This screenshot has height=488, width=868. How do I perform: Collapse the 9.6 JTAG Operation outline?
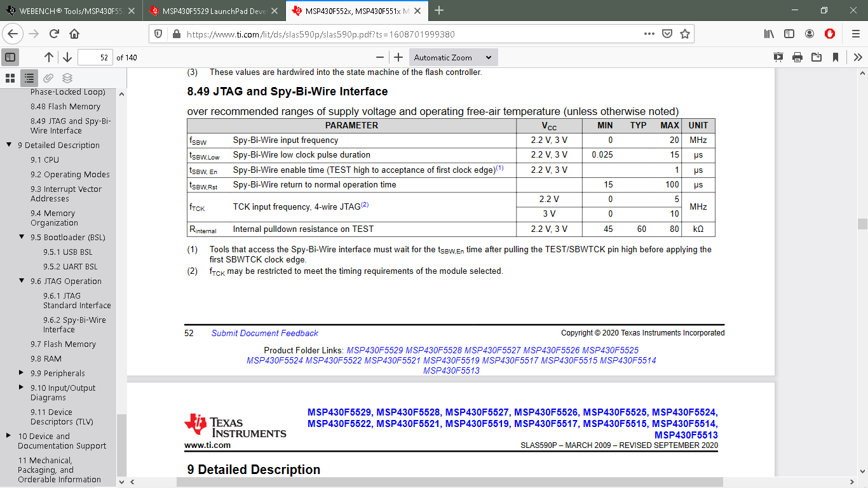(x=22, y=281)
